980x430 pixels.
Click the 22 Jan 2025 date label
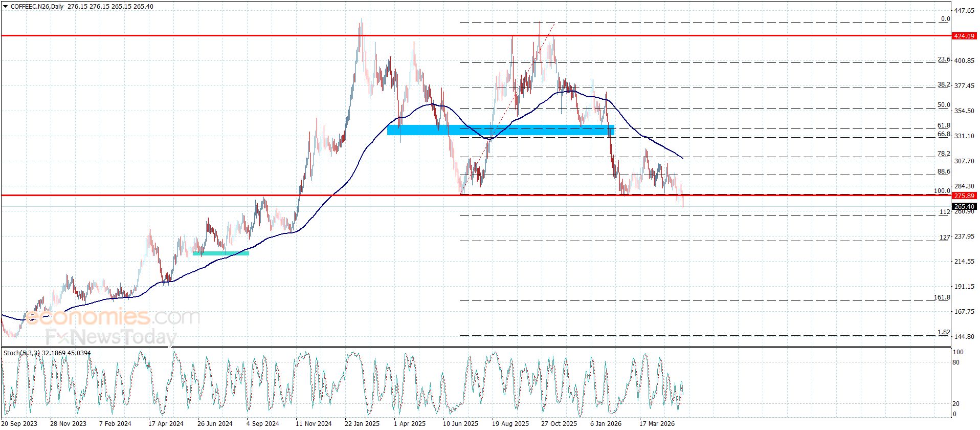(362, 423)
